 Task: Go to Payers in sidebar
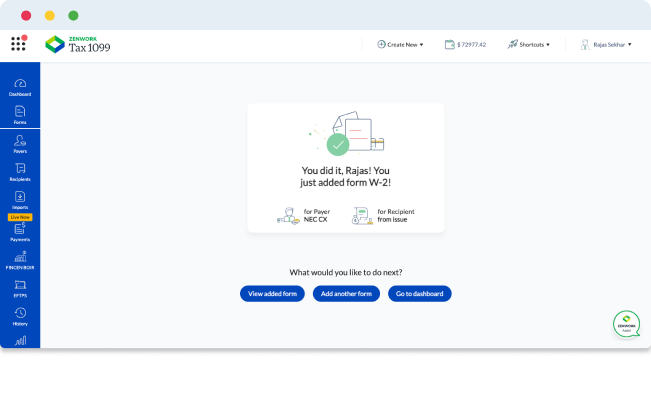[x=20, y=144]
